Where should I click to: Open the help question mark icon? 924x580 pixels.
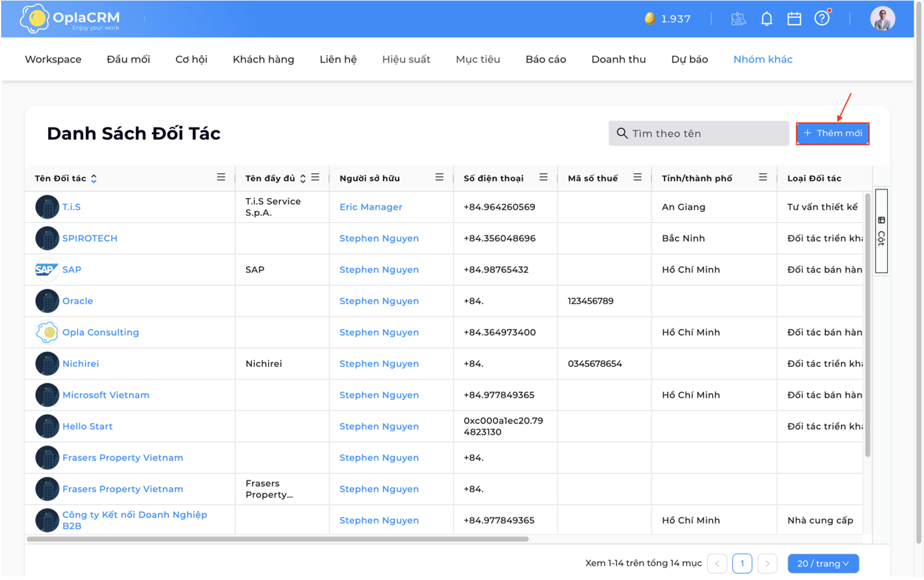pyautogui.click(x=822, y=18)
